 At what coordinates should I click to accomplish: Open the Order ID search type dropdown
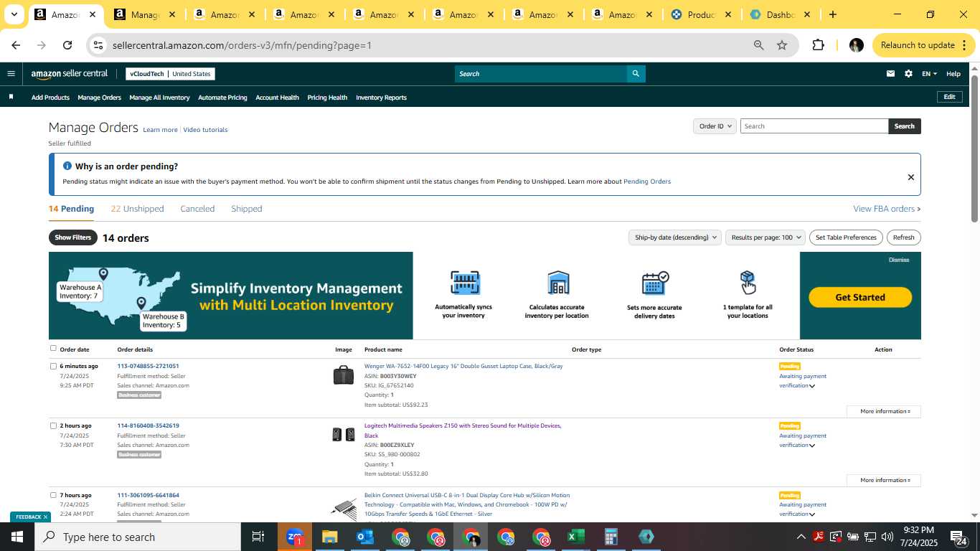(715, 126)
